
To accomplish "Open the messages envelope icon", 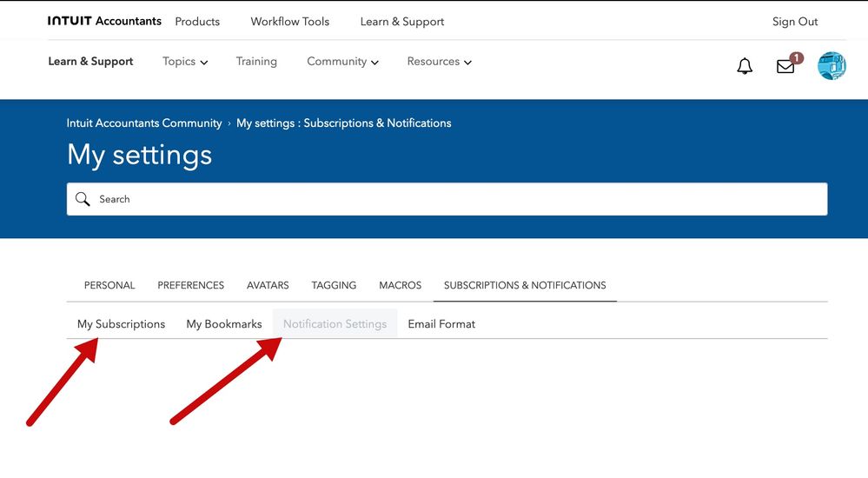I will (785, 66).
